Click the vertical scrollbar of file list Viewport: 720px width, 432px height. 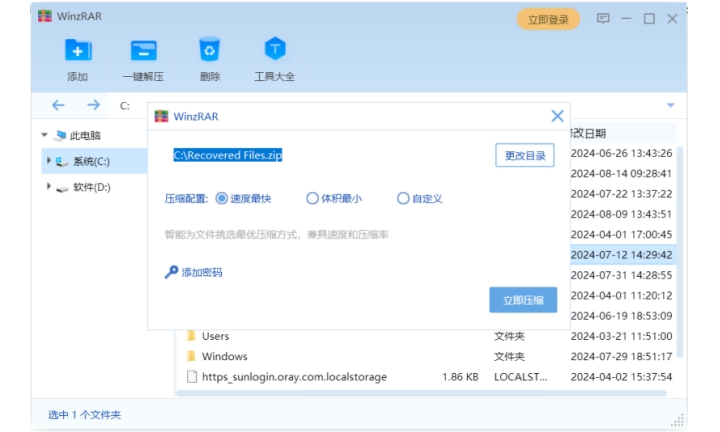pyautogui.click(x=680, y=252)
